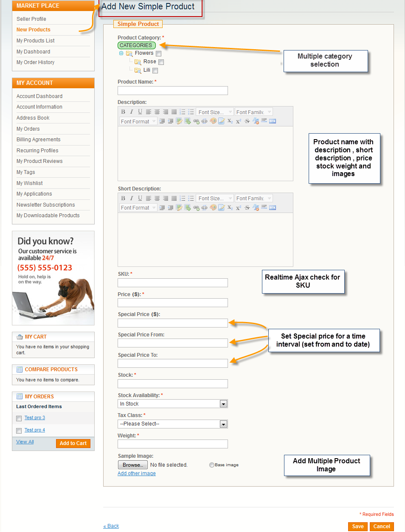Click unlink icon in Description editor
Viewport: 405px width, 532px height.
click(204, 121)
